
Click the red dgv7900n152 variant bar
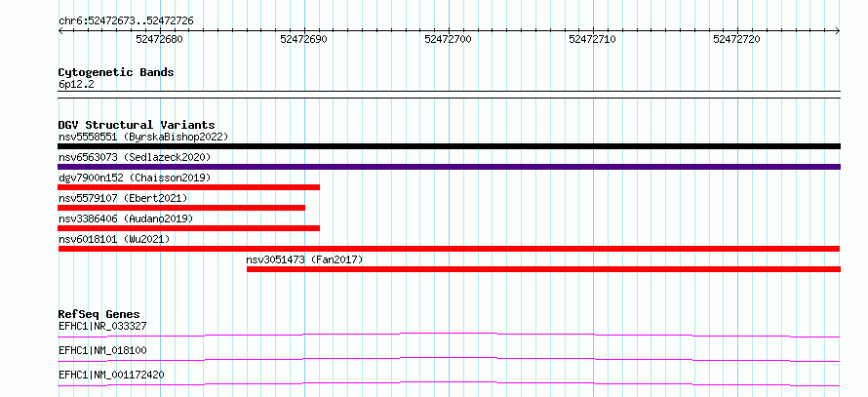tap(189, 187)
